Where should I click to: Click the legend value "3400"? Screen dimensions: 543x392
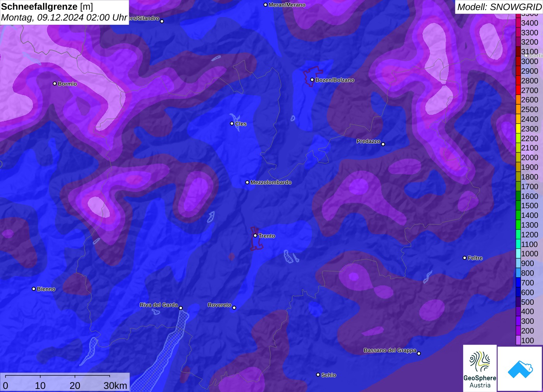(530, 23)
